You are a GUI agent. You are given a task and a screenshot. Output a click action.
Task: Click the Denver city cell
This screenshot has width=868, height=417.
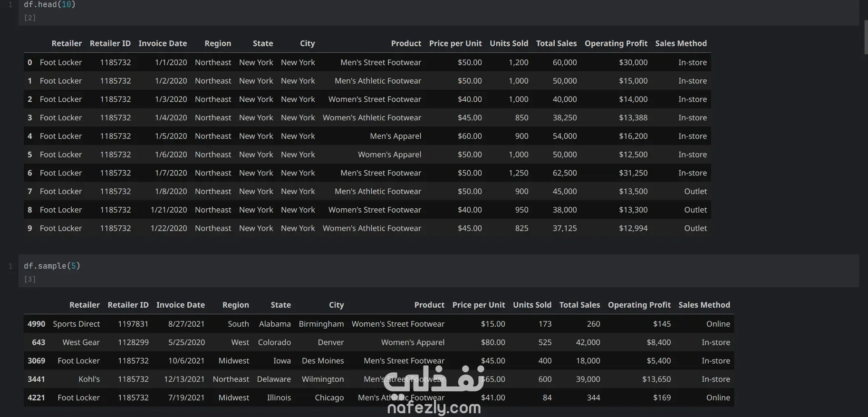pyautogui.click(x=331, y=342)
